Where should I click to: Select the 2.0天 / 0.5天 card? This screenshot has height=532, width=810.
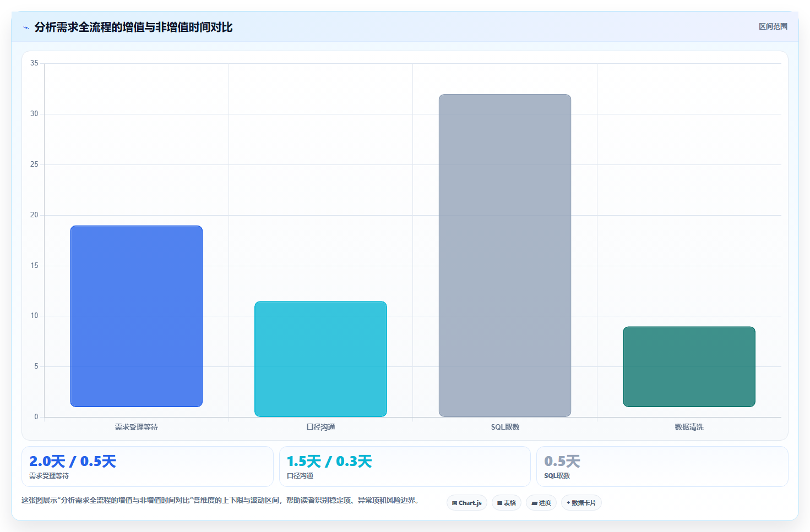pos(148,467)
